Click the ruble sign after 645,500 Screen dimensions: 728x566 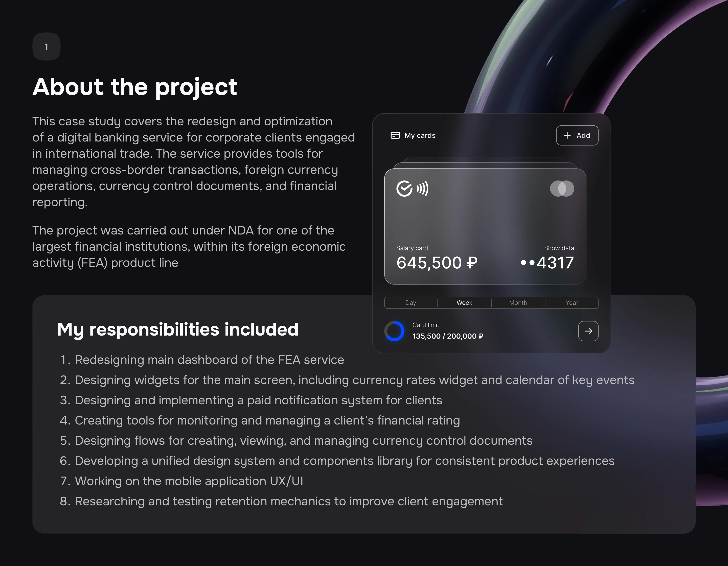click(x=472, y=263)
